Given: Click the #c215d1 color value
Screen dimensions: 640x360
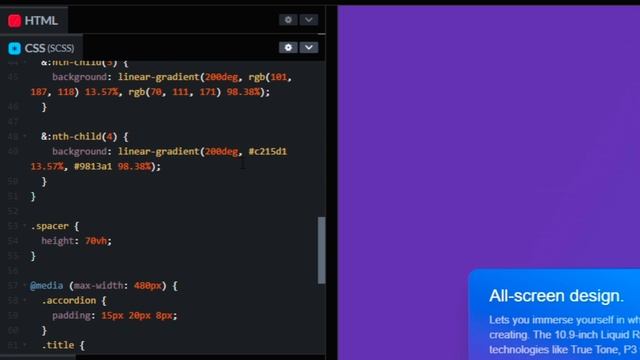Looking at the screenshot, I should (268, 151).
